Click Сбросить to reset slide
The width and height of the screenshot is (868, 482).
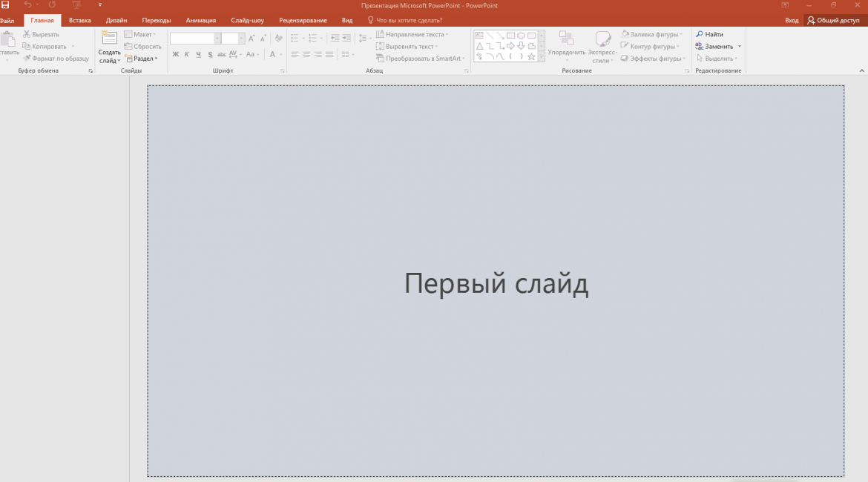(143, 47)
